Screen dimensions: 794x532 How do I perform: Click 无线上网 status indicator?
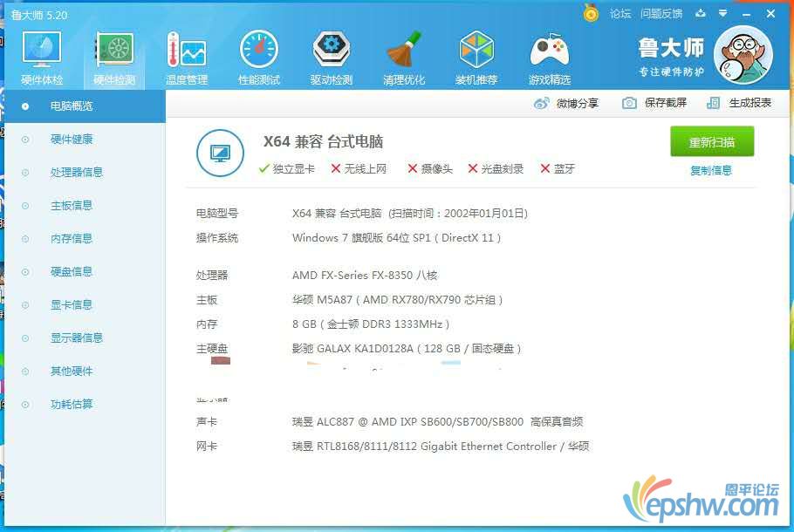tap(359, 168)
